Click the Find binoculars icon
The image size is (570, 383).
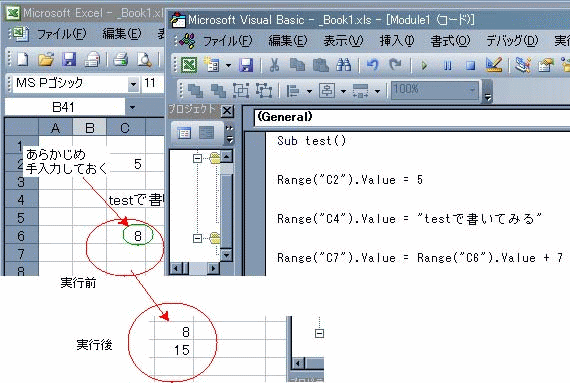coord(344,65)
